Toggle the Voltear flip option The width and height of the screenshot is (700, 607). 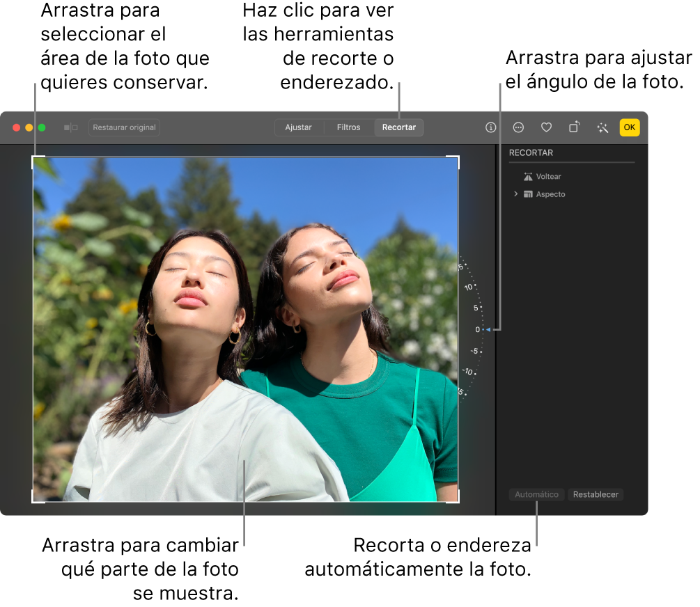click(x=543, y=176)
